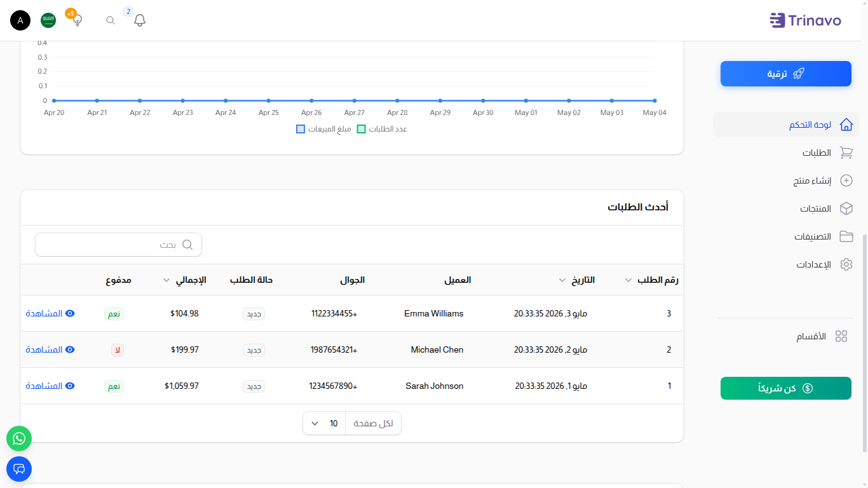Click the dollar icon on partner button
868x488 pixels.
(808, 388)
